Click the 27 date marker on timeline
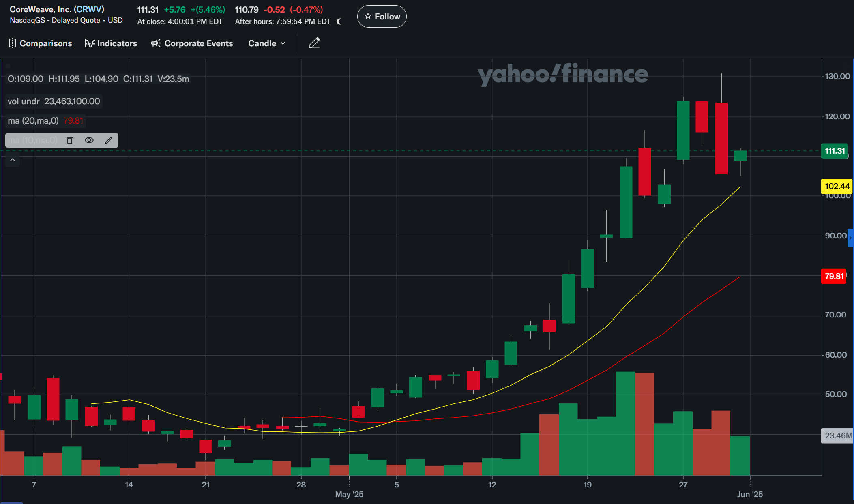The width and height of the screenshot is (854, 504). [683, 485]
